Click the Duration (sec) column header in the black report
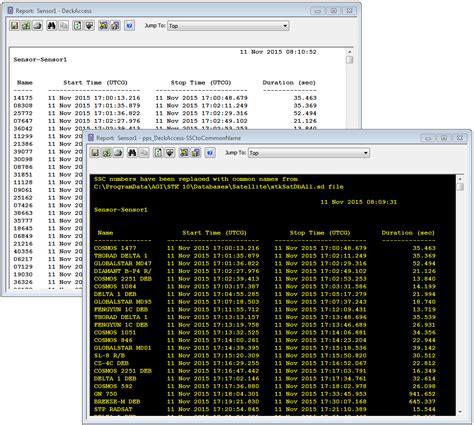 [x=408, y=233]
